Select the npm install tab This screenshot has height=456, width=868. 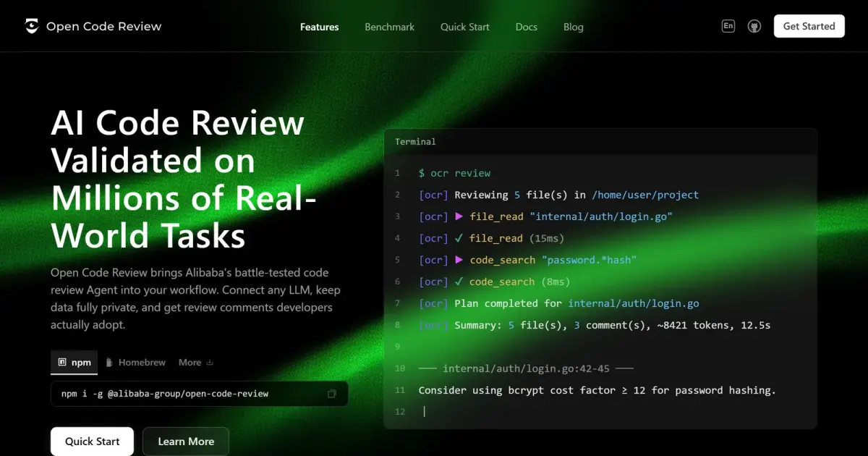pos(75,362)
